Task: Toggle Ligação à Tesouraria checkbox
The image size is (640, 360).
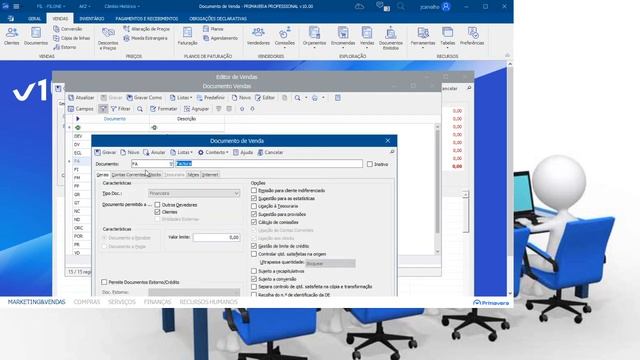Action: tap(254, 206)
